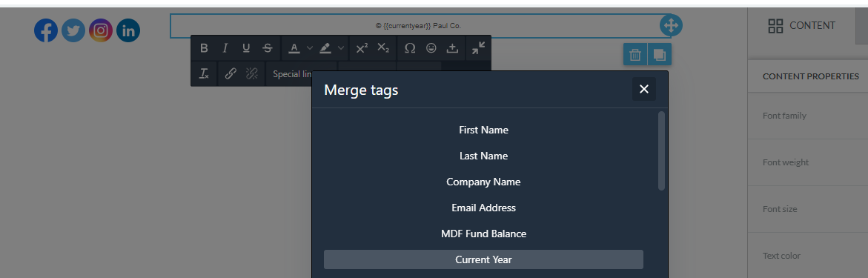Apply subscript formatting
This screenshot has height=278, width=868.
pyautogui.click(x=383, y=48)
